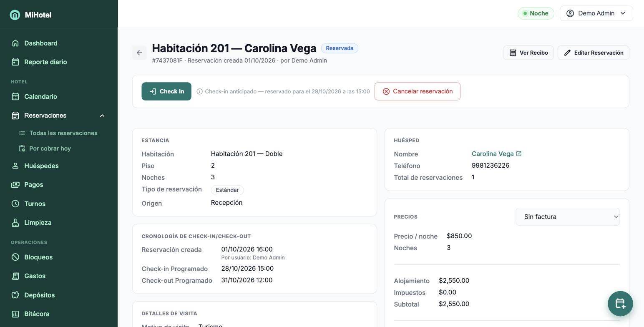Click the back arrow button
Screen dimensions: 644x327
pyautogui.click(x=139, y=53)
